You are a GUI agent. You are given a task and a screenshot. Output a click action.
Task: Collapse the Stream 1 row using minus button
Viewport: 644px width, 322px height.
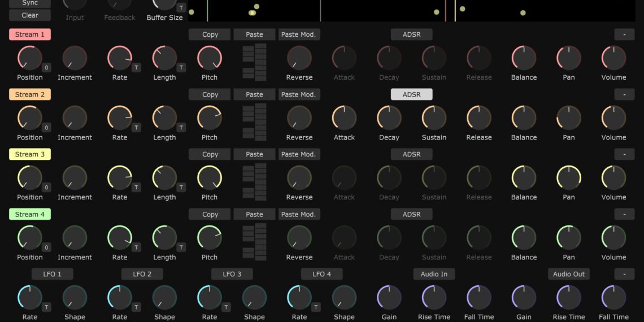624,34
